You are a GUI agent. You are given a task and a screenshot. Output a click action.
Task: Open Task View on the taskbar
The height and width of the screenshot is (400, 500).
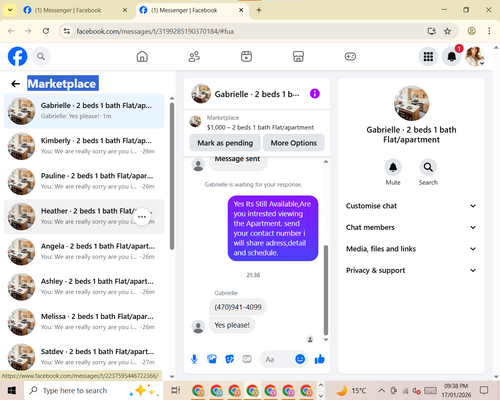175,390
